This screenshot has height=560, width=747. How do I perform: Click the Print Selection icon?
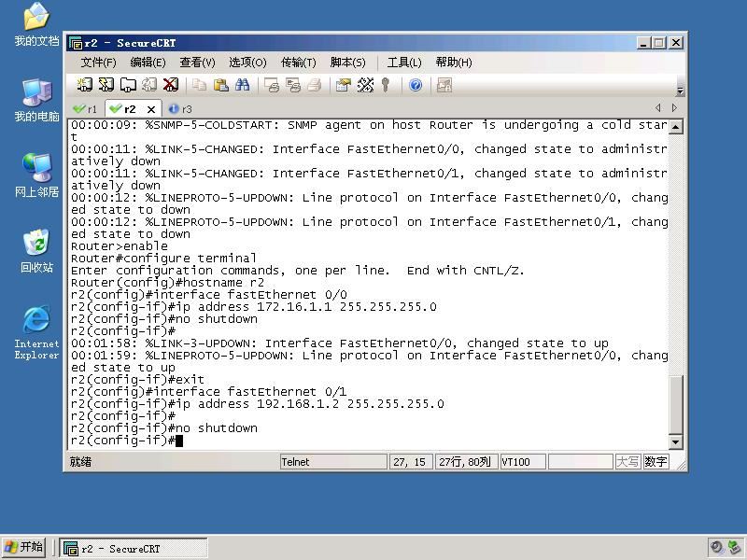tap(293, 85)
